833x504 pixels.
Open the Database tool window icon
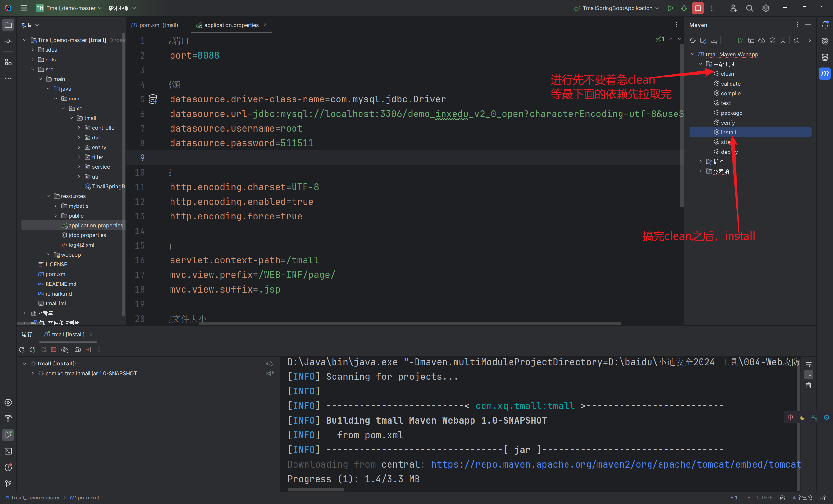pos(825,58)
